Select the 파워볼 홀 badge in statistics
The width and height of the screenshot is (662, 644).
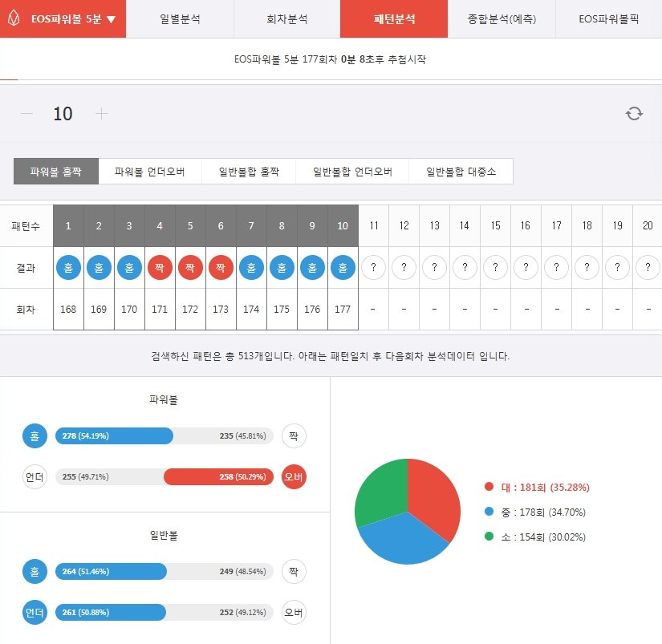tap(33, 435)
